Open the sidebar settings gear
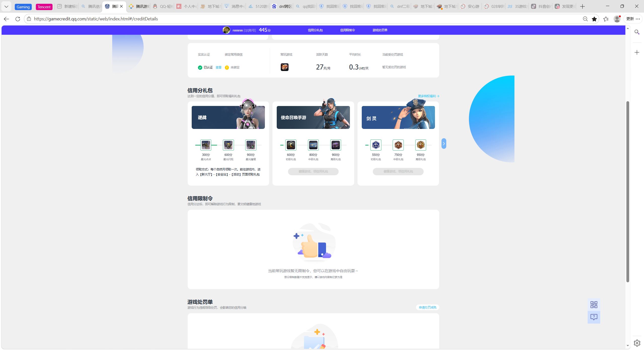This screenshot has height=350, width=644. point(637,343)
